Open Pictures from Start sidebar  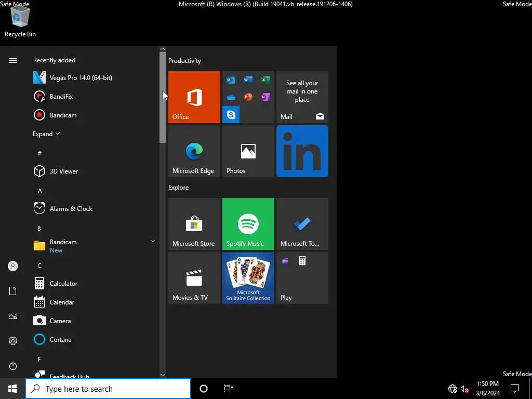click(x=13, y=316)
